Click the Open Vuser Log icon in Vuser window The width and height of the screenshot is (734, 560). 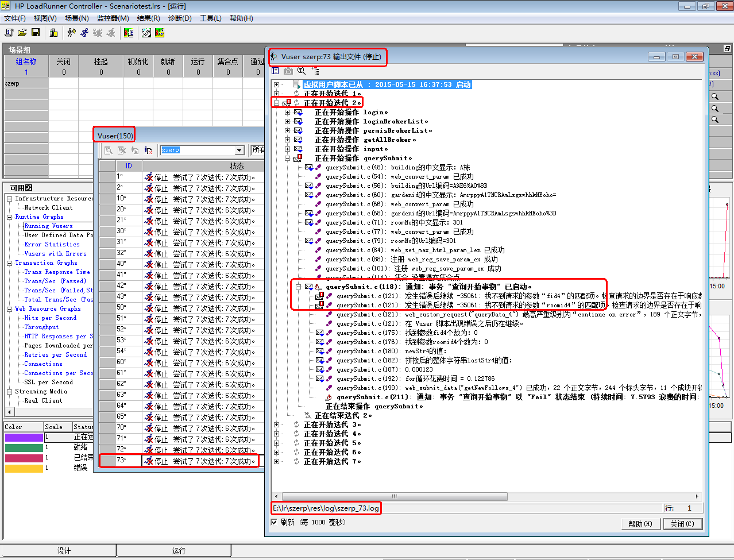[135, 150]
